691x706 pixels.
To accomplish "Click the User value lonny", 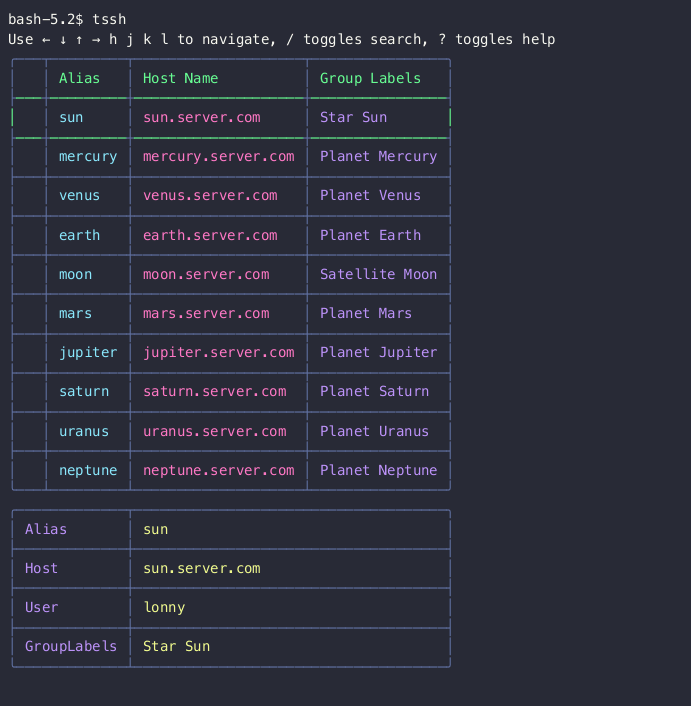I will (164, 607).
